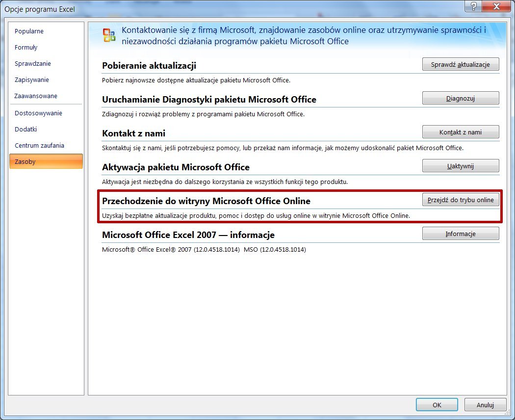Click the Opcje programu Excel title
515x420 pixels.
coord(40,9)
